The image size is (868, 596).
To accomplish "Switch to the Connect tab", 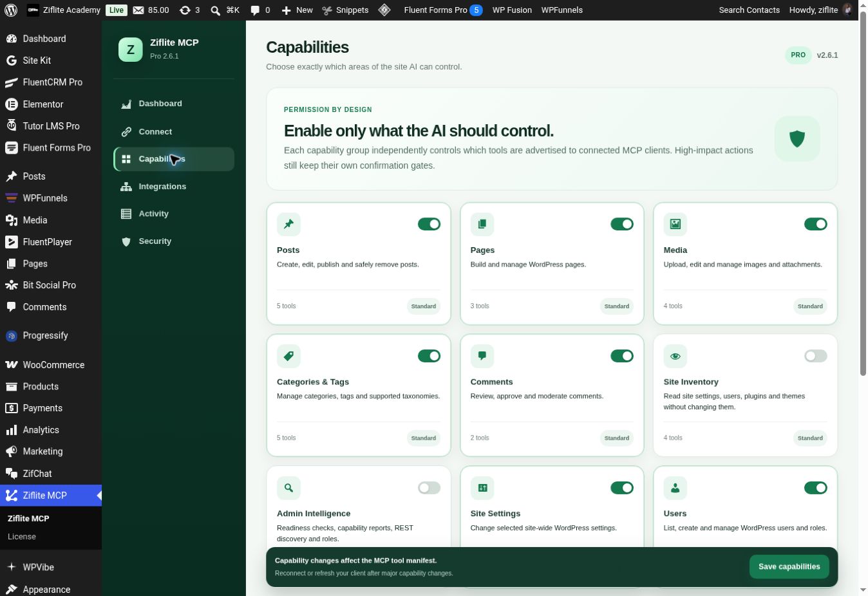I will [174, 132].
